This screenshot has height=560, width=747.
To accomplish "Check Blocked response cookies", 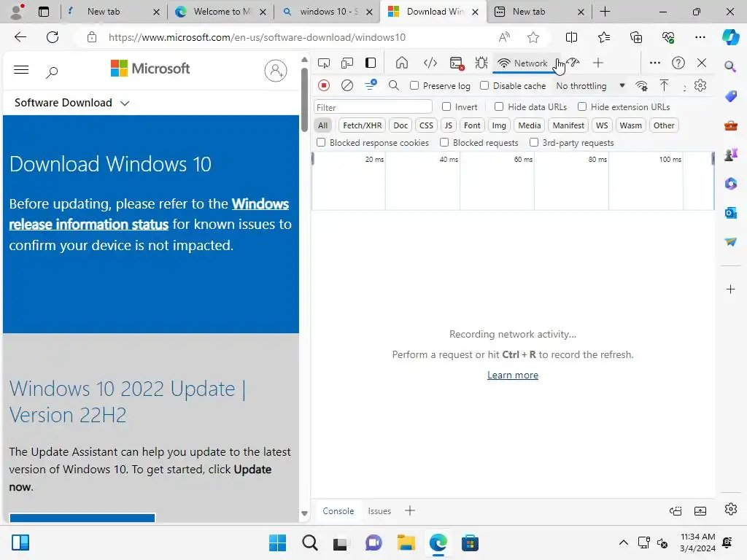I will point(321,142).
